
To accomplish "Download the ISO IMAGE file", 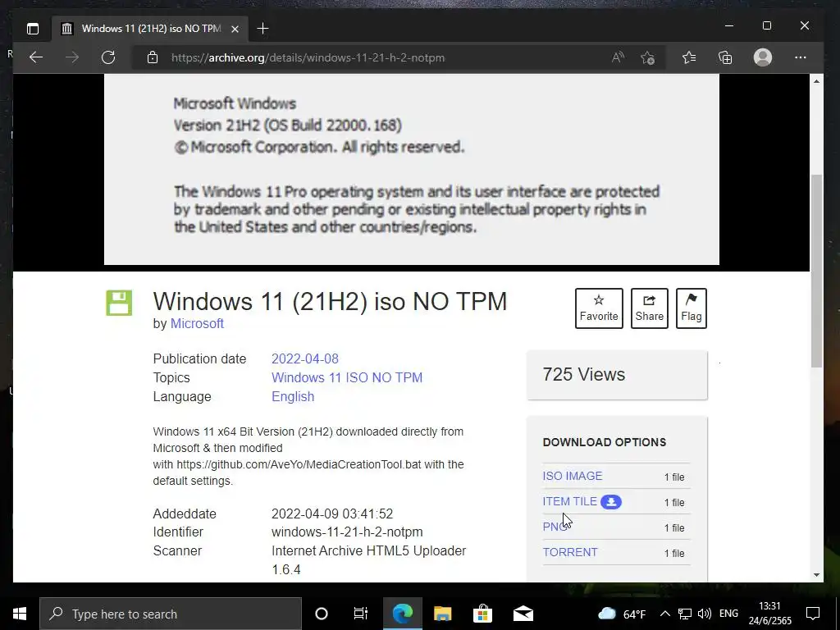I will coord(572,476).
